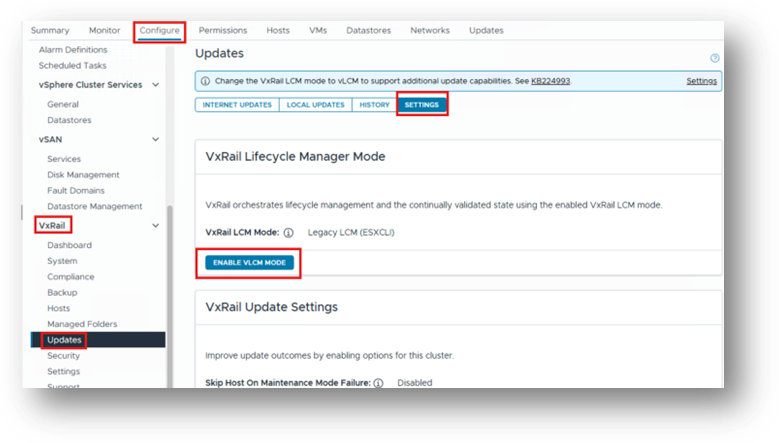
Task: Open the Datastores top tab
Action: click(x=369, y=30)
